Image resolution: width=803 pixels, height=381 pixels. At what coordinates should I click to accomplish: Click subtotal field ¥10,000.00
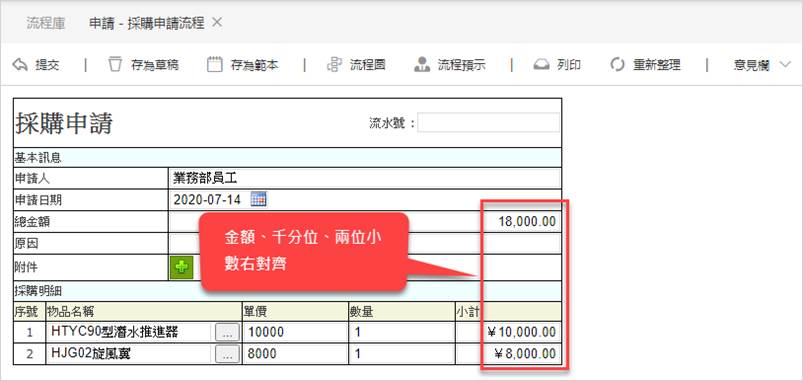coord(508,332)
